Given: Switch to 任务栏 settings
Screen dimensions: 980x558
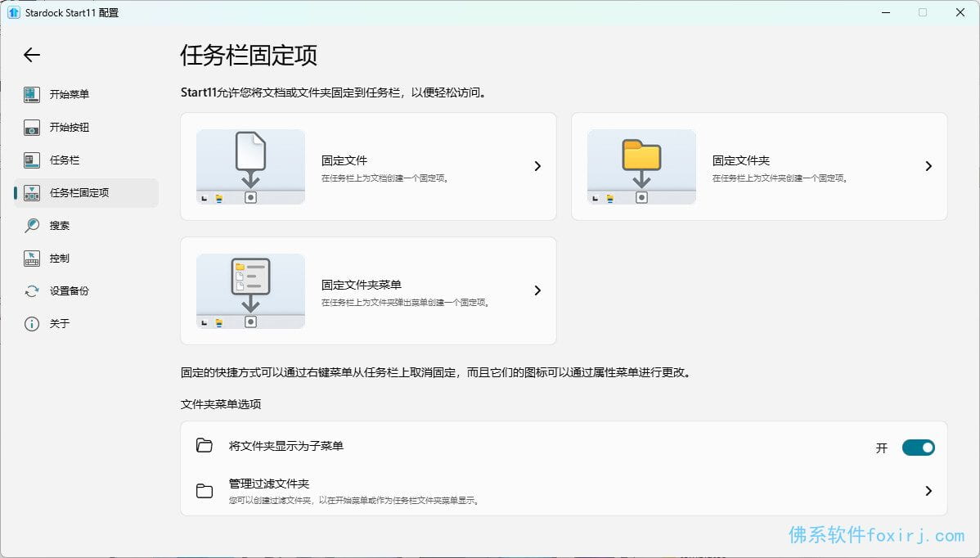Looking at the screenshot, I should click(x=86, y=160).
